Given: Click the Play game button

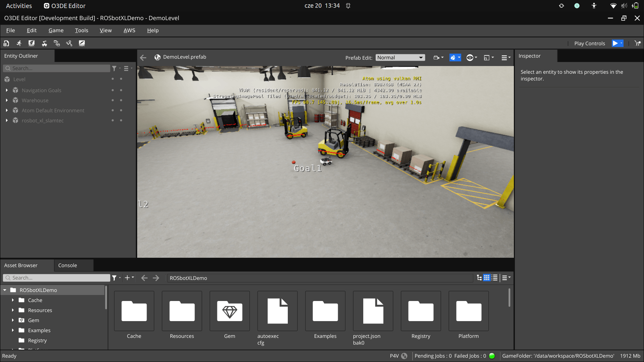Looking at the screenshot, I should click(x=615, y=43).
